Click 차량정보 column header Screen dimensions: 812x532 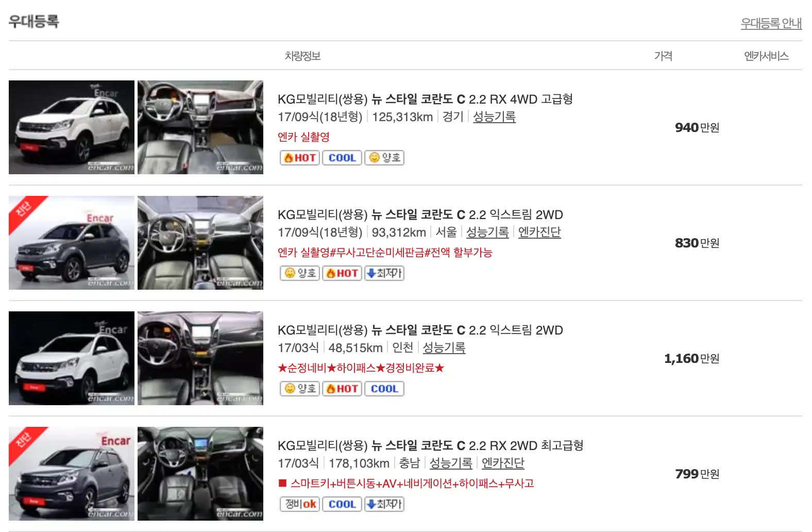pos(303,56)
